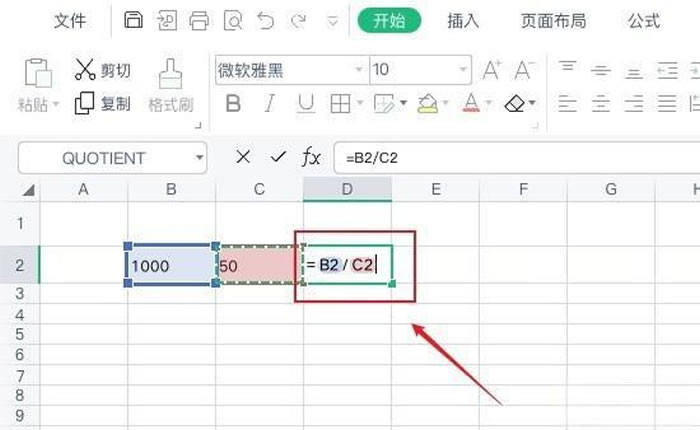The height and width of the screenshot is (430, 700).
Task: Click the 粘贴 paste icon
Action: [x=38, y=72]
